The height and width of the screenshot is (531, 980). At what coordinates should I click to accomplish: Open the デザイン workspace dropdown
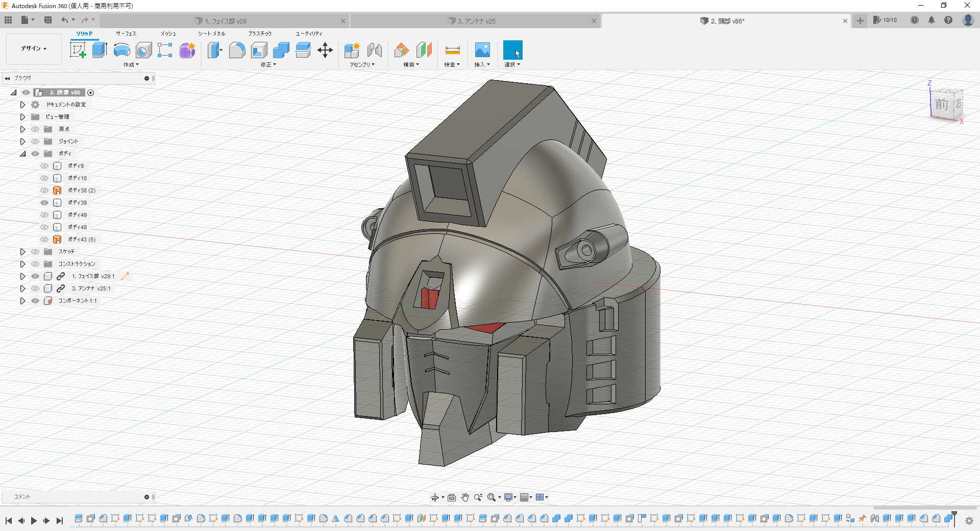tap(34, 49)
